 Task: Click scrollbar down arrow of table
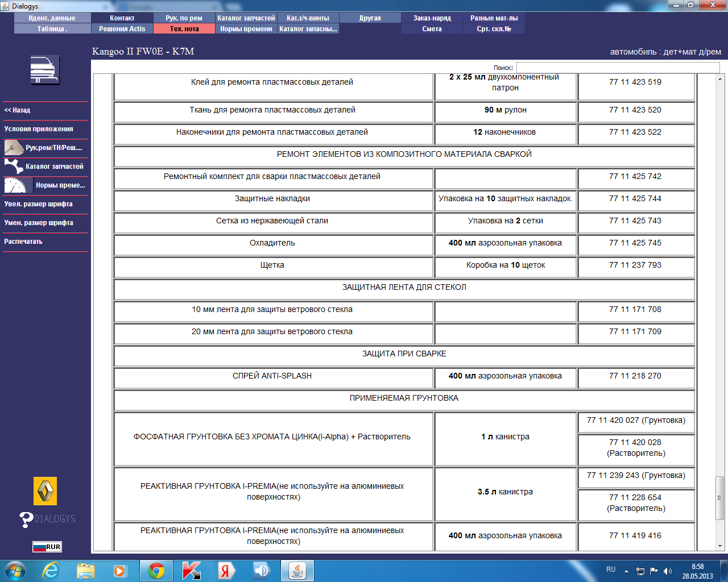(x=720, y=546)
